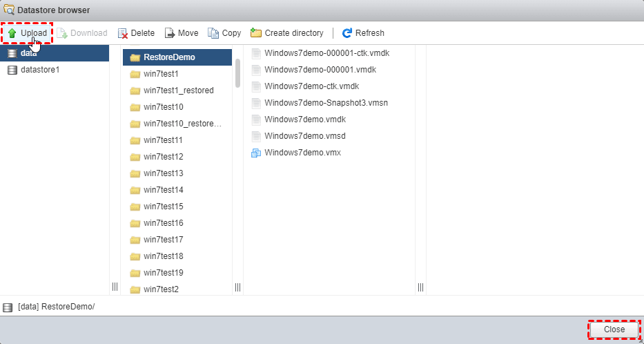
Task: Click the Upload toolbar icon
Action: point(12,33)
